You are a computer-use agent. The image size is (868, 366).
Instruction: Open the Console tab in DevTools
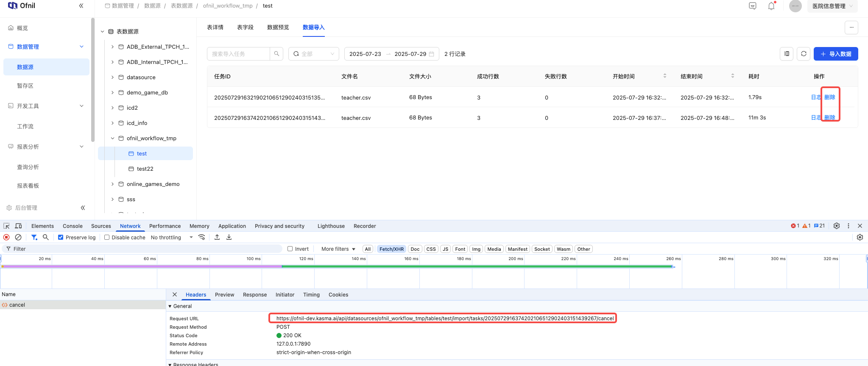click(73, 226)
